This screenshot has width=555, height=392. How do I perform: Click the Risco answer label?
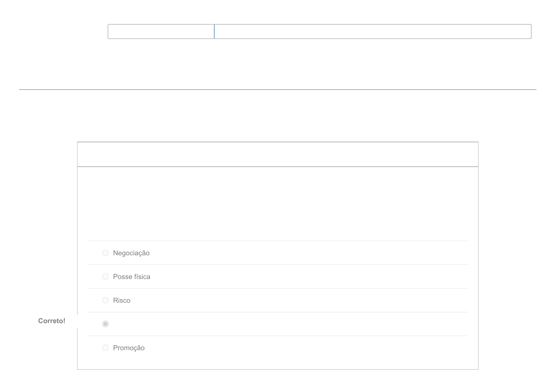(x=122, y=300)
